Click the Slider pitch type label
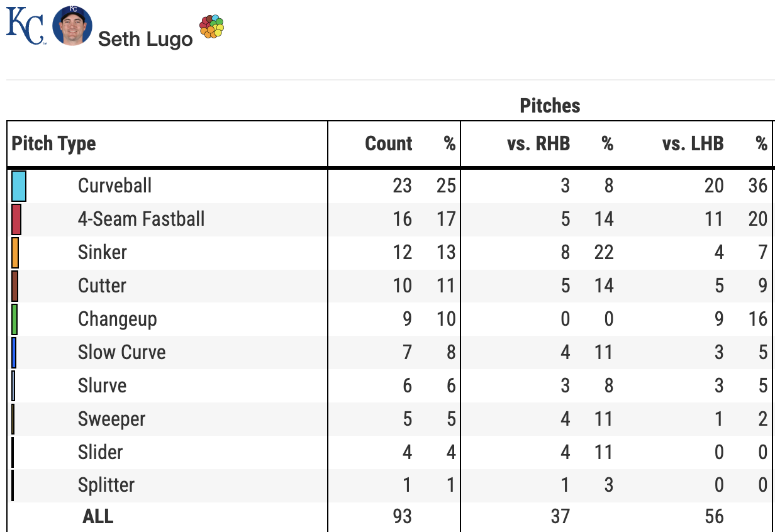Image resolution: width=775 pixels, height=532 pixels. [100, 452]
